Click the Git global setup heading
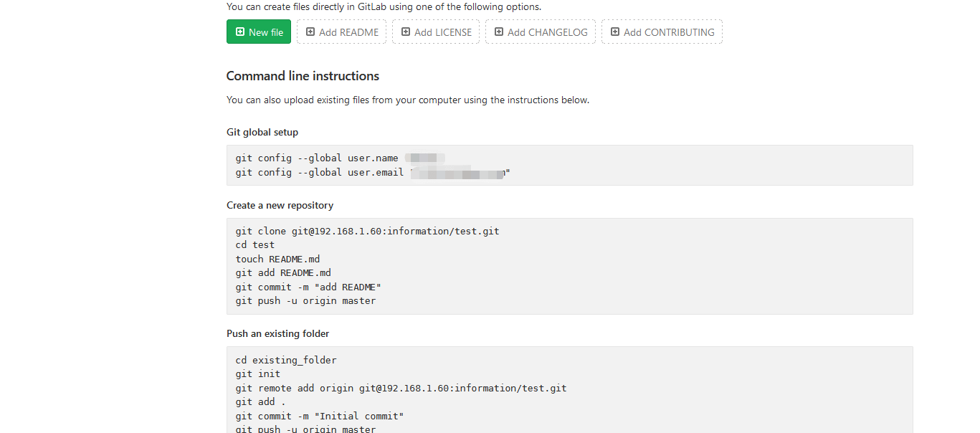980x433 pixels. tap(262, 132)
